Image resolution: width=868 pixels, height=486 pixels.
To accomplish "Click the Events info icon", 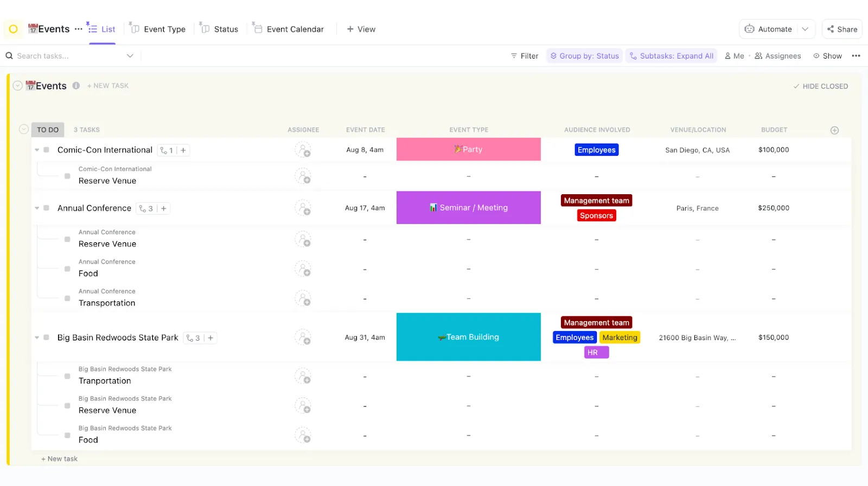I will click(76, 86).
